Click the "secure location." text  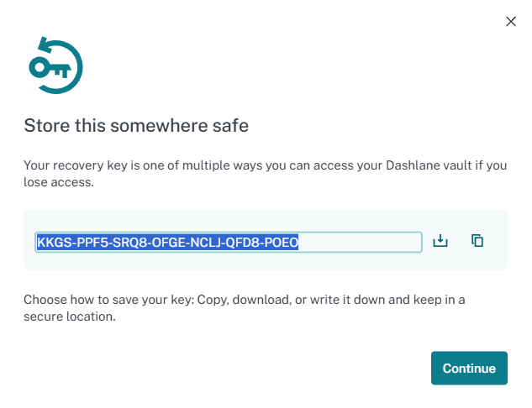tap(69, 317)
